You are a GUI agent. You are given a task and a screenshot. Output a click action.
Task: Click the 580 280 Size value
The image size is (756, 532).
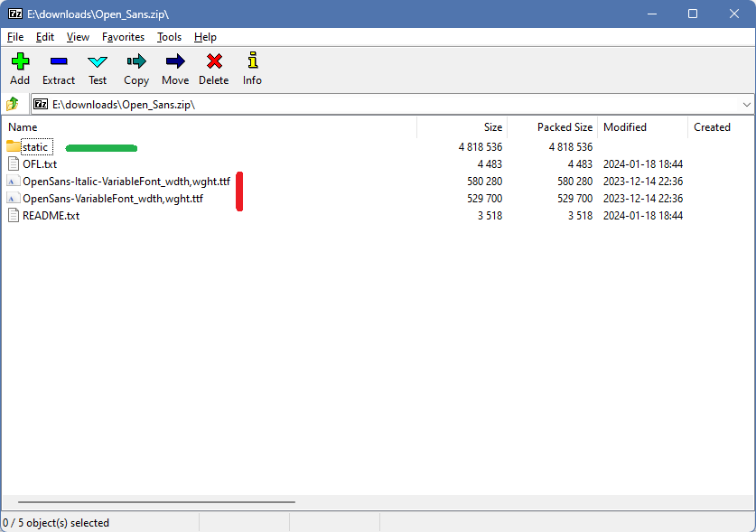484,182
